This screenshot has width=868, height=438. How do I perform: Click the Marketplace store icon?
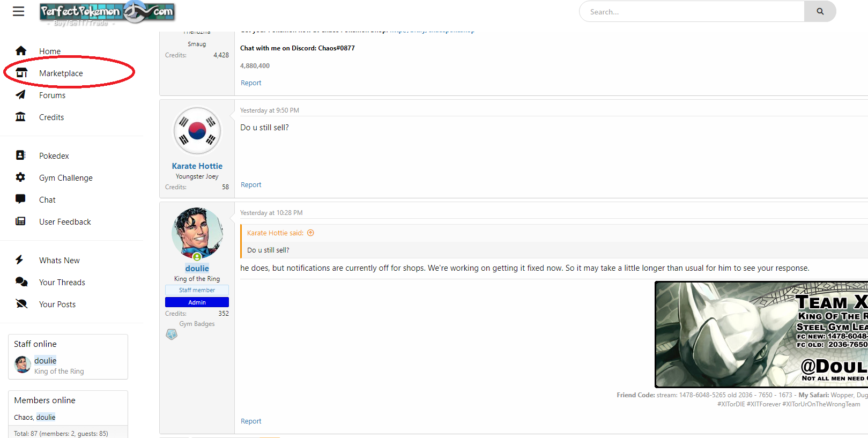[x=21, y=73]
